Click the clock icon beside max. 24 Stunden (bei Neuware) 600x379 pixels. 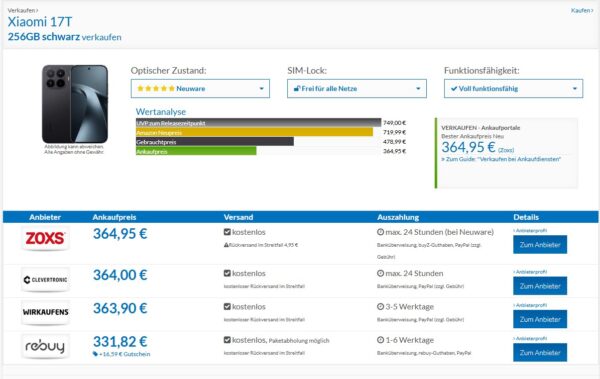(x=380, y=232)
